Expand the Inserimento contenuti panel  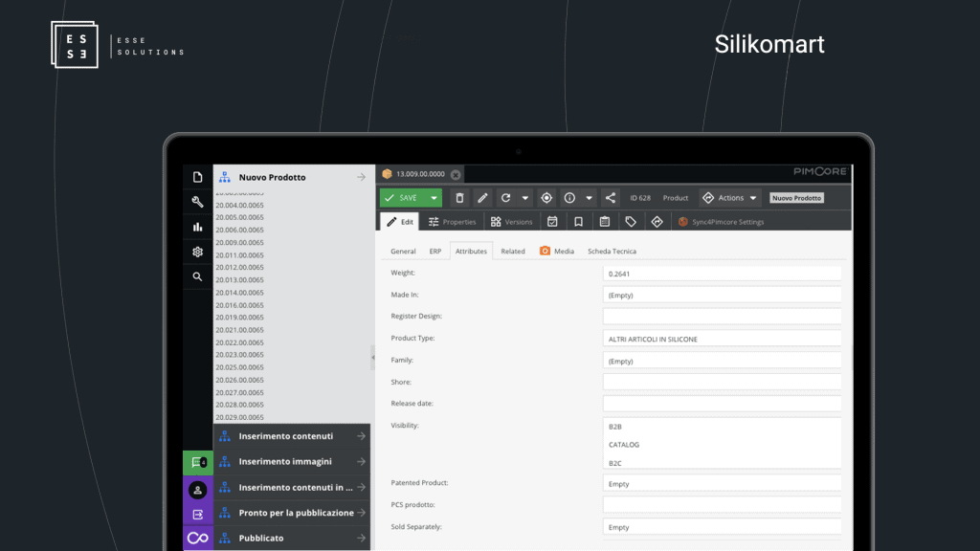coord(292,436)
